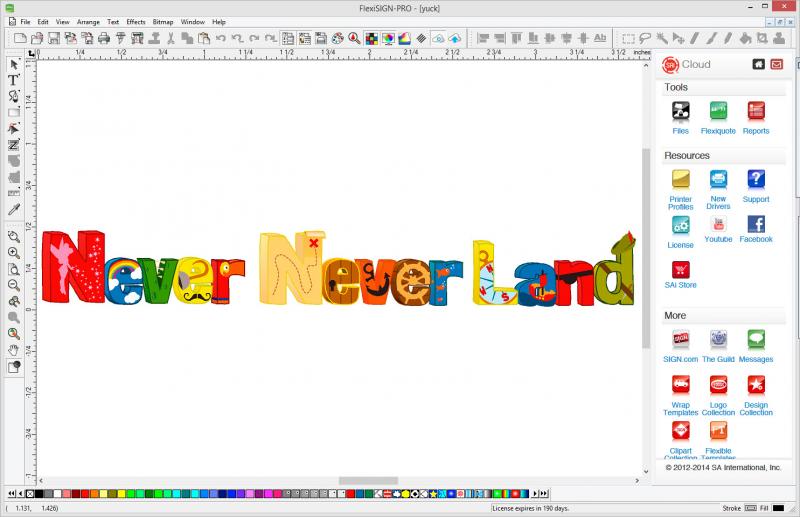Click the rectangular marquee selection icon
Screen dimensions: 800x517
[x=628, y=38]
